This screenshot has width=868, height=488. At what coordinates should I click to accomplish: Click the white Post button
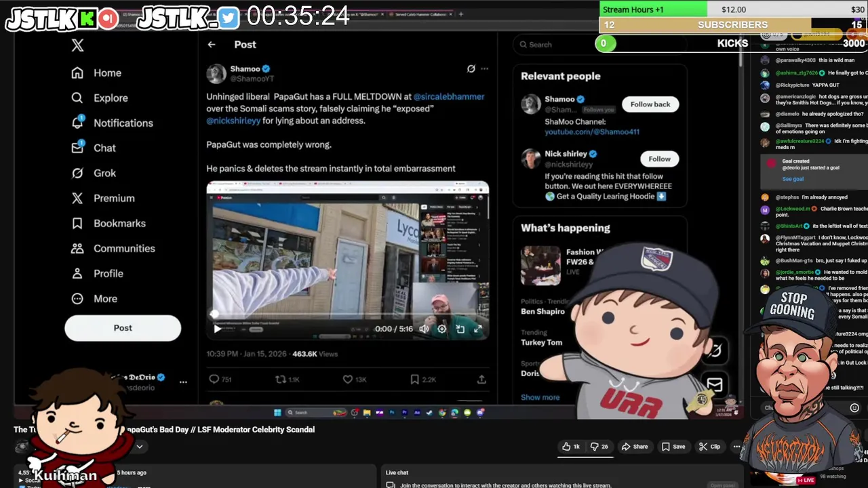coord(123,328)
